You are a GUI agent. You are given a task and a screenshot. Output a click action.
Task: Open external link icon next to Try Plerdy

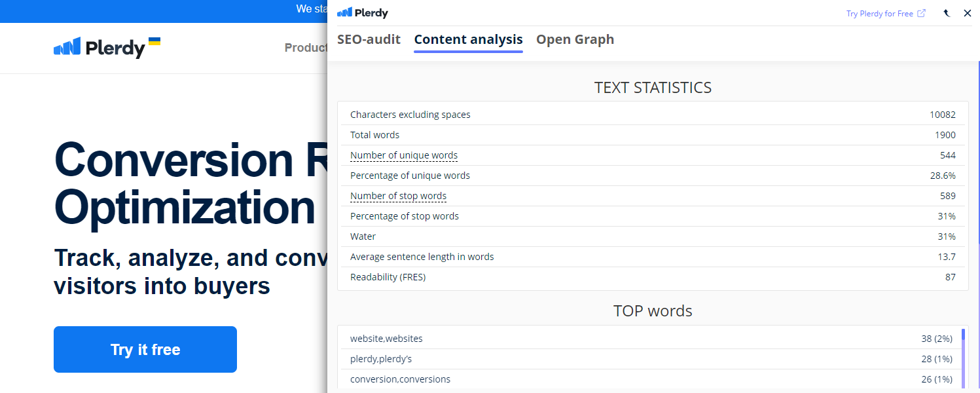tap(922, 13)
